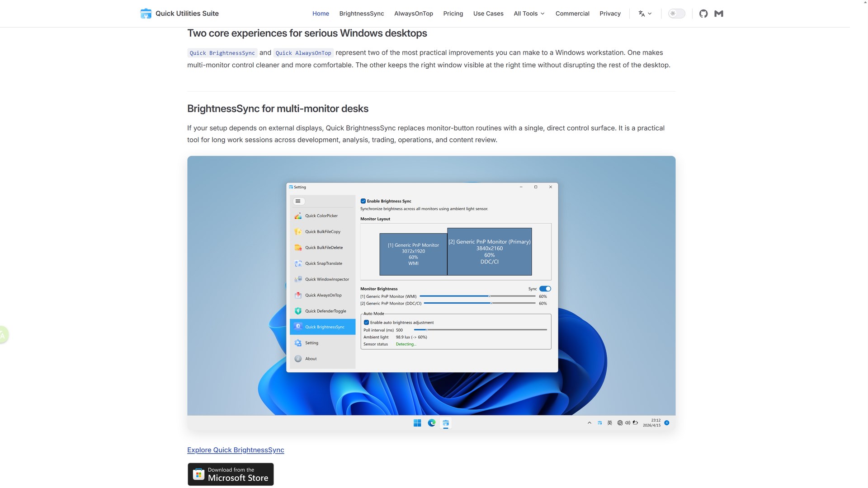Screen dimensions: 868x488
Task: Click Quick ColorPicker icon in sidebar
Action: click(298, 216)
